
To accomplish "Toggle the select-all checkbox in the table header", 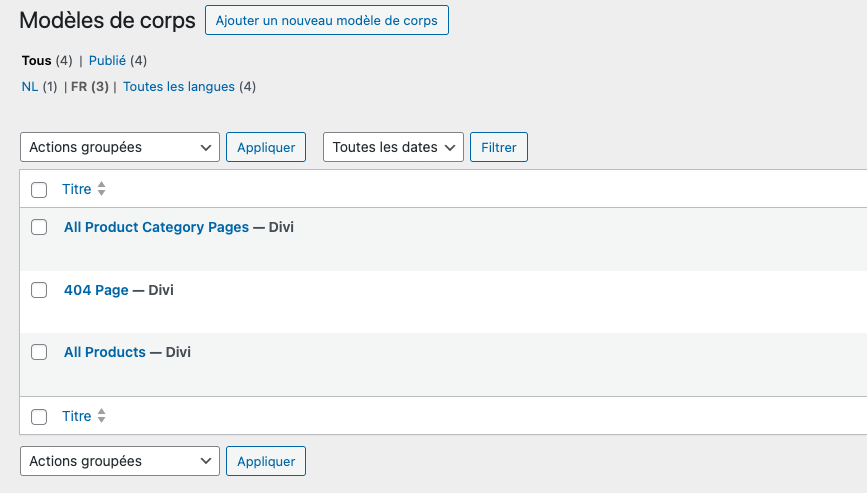I will point(39,189).
